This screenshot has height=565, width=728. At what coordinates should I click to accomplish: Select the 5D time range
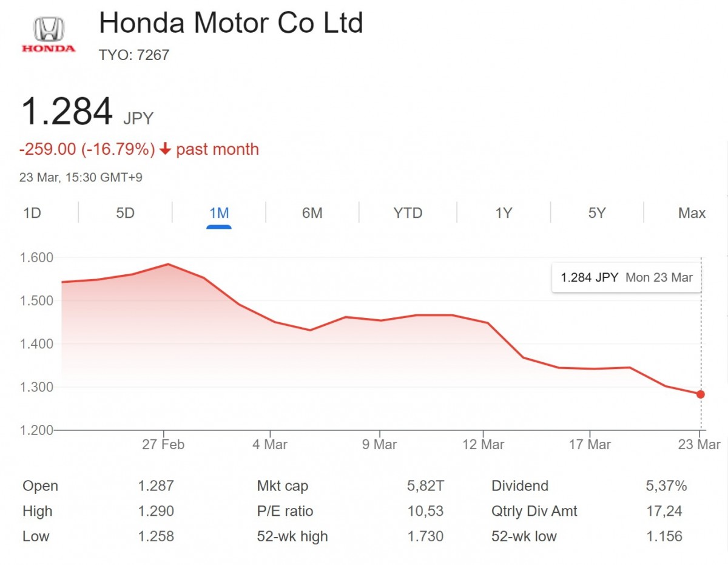(124, 213)
